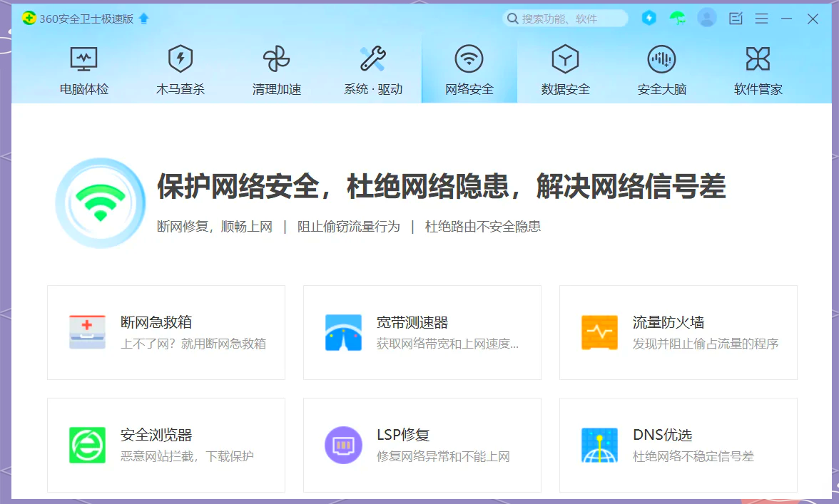Click the text 上不了网？就用断网急救箱

[x=193, y=344]
